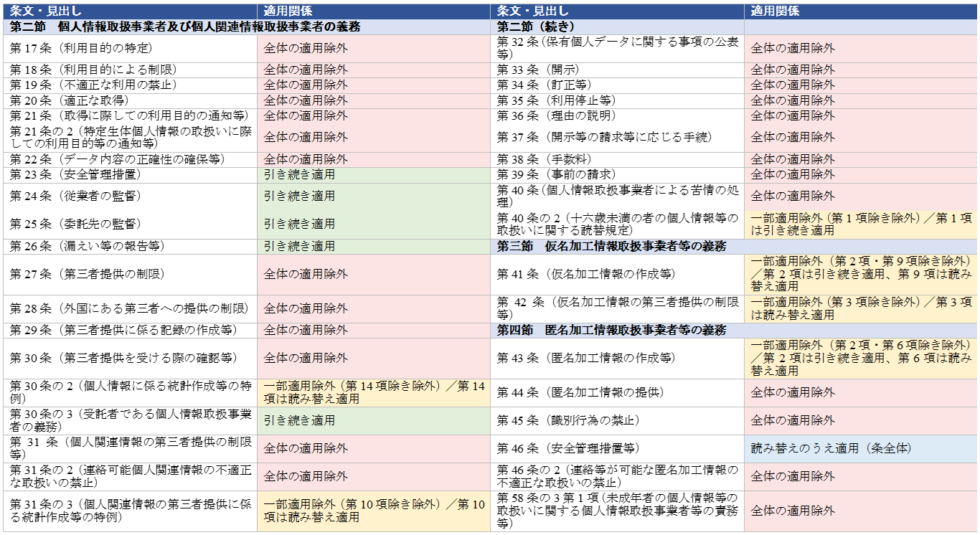Select the blue 読み替えのうえ適用(条全体) cell
The image size is (980, 535).
point(861,449)
